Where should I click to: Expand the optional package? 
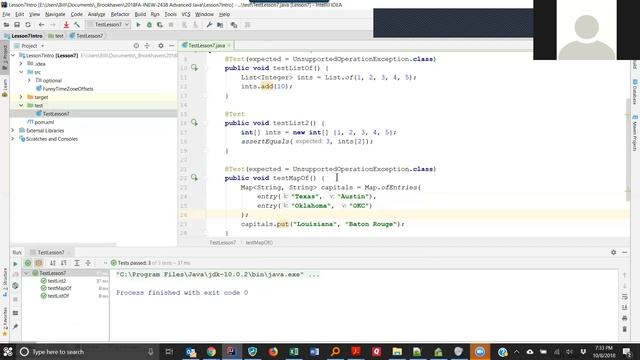[x=29, y=80]
